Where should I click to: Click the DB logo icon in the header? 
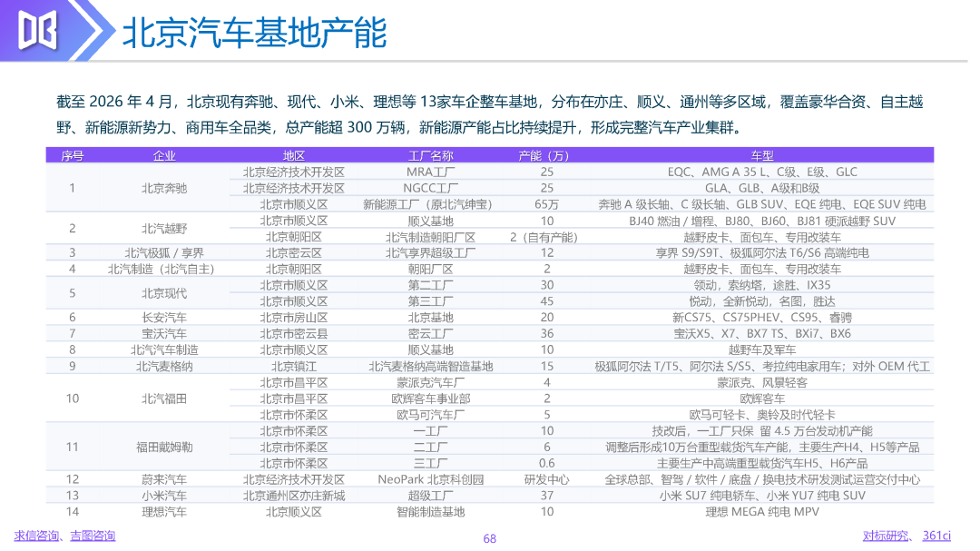tap(37, 30)
